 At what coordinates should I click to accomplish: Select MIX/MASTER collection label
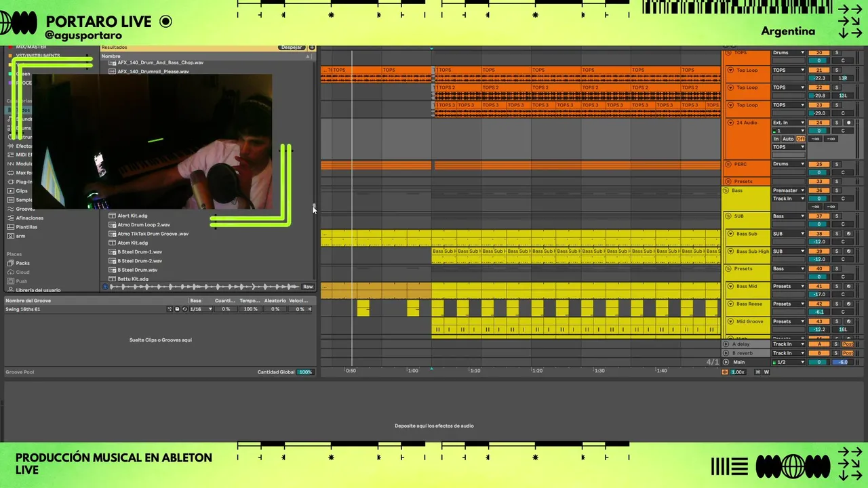[31, 47]
